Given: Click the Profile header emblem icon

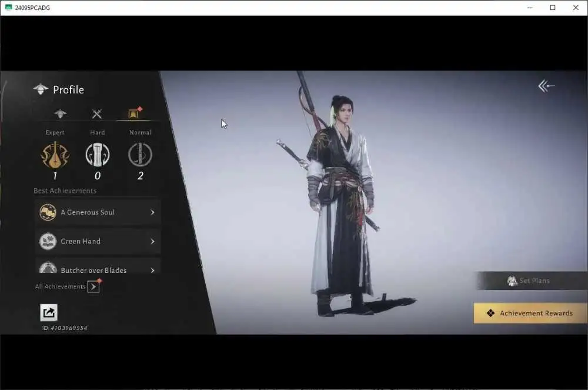Looking at the screenshot, I should tap(41, 89).
